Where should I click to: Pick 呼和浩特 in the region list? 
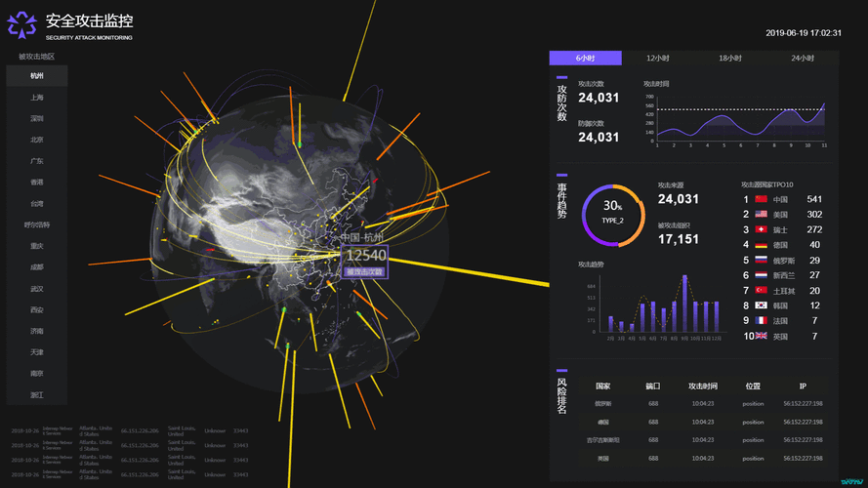click(37, 224)
